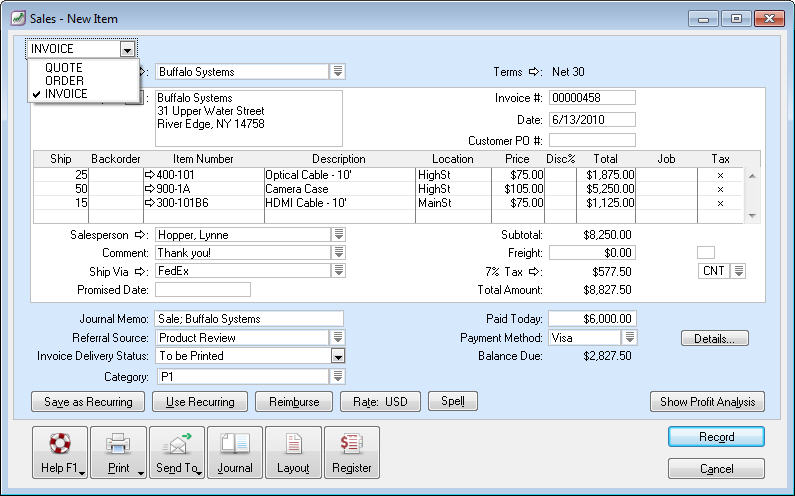Click lookup arrow beside item 300-101B6
The width and height of the screenshot is (795, 496).
click(150, 203)
